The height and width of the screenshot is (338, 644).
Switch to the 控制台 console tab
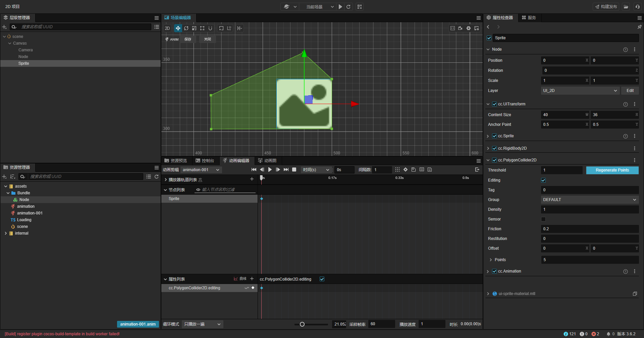(x=205, y=161)
